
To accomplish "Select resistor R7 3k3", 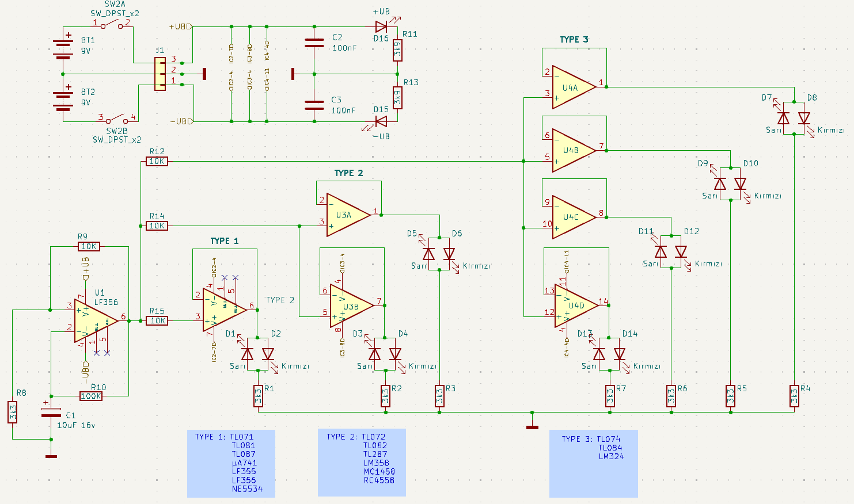I will pos(610,396).
